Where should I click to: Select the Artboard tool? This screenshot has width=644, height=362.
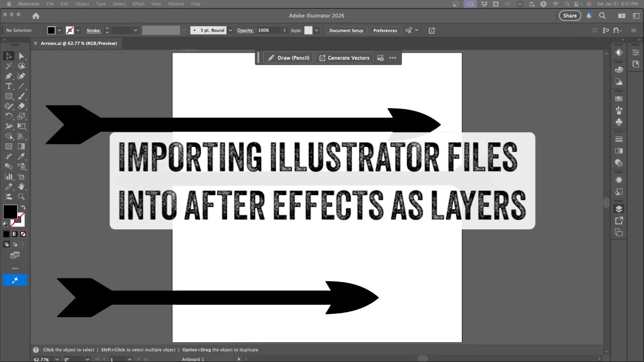[22, 176]
